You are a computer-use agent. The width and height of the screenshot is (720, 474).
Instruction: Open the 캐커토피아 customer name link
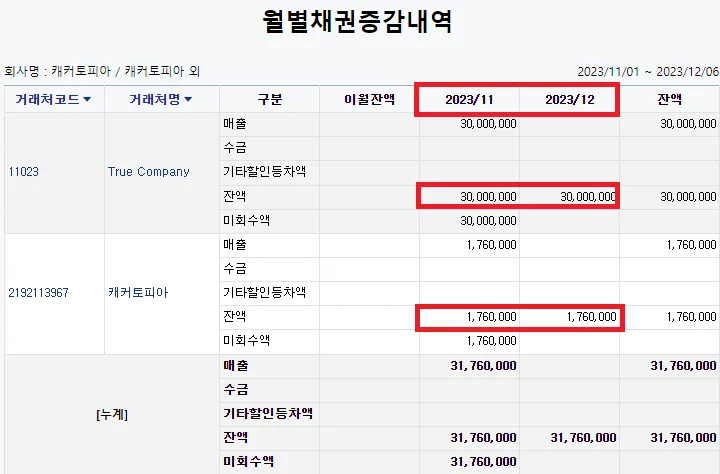pyautogui.click(x=138, y=293)
